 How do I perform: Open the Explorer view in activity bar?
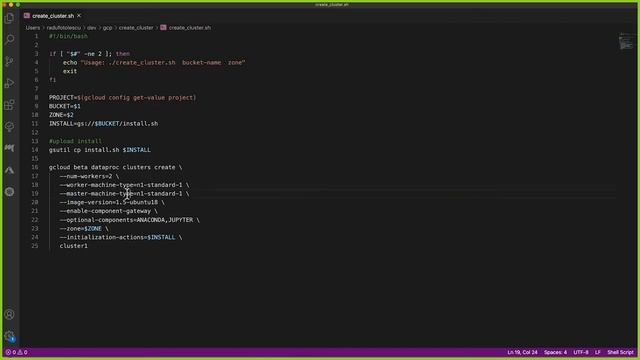pyautogui.click(x=9, y=18)
